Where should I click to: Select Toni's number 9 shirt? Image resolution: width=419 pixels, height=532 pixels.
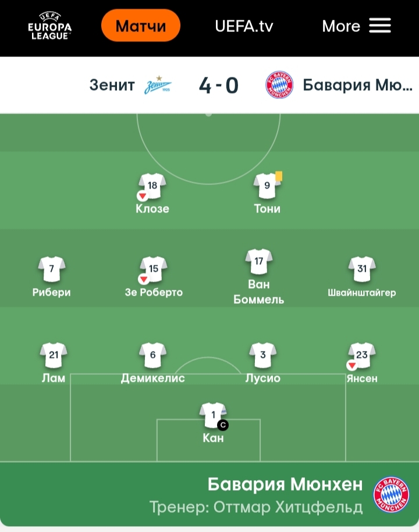coord(267,186)
